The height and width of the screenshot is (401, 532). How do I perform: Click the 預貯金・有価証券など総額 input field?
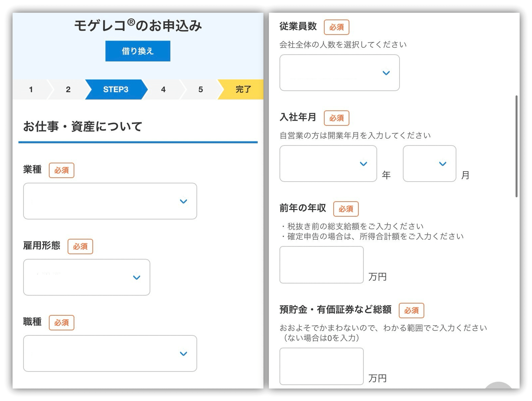322,366
